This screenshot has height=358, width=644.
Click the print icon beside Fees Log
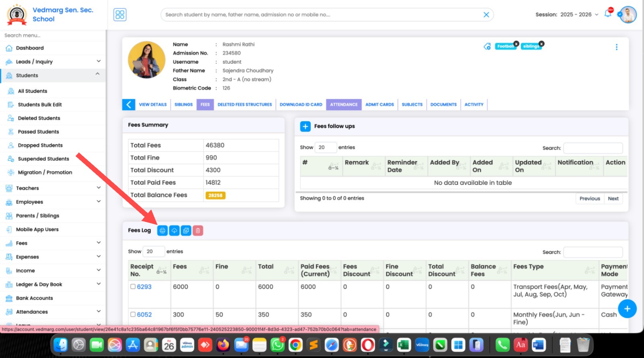tap(162, 231)
